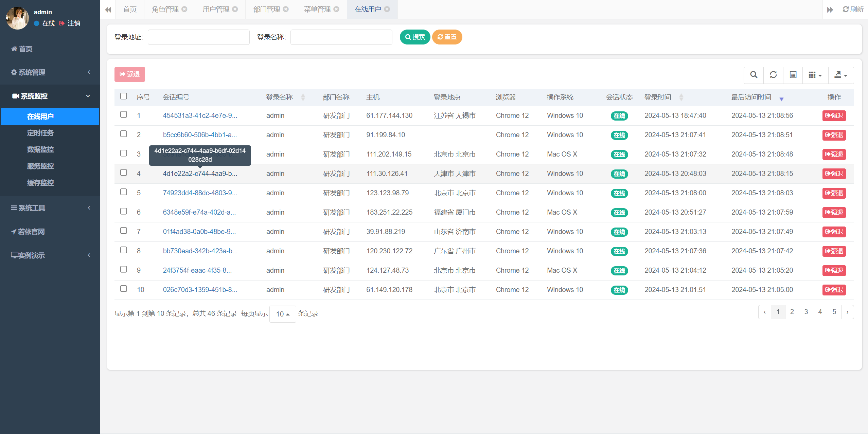The width and height of the screenshot is (868, 434).
Task: Open 数据监控 in the sidebar
Action: [40, 150]
